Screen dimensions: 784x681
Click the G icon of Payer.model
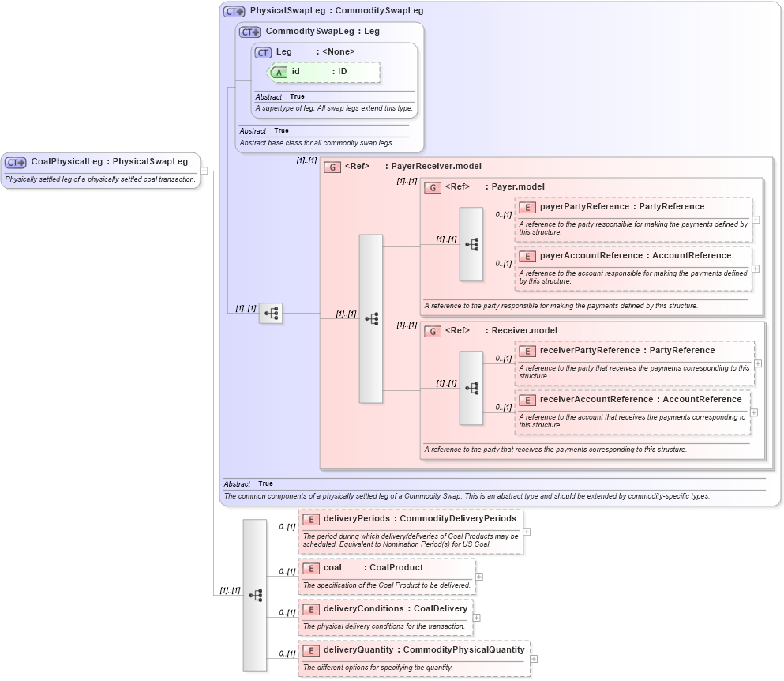click(433, 188)
